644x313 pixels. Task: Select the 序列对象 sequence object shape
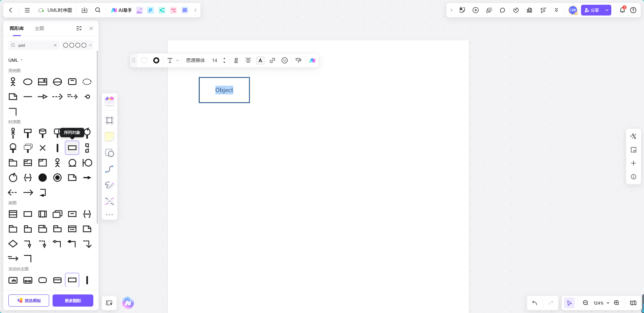[x=72, y=148]
